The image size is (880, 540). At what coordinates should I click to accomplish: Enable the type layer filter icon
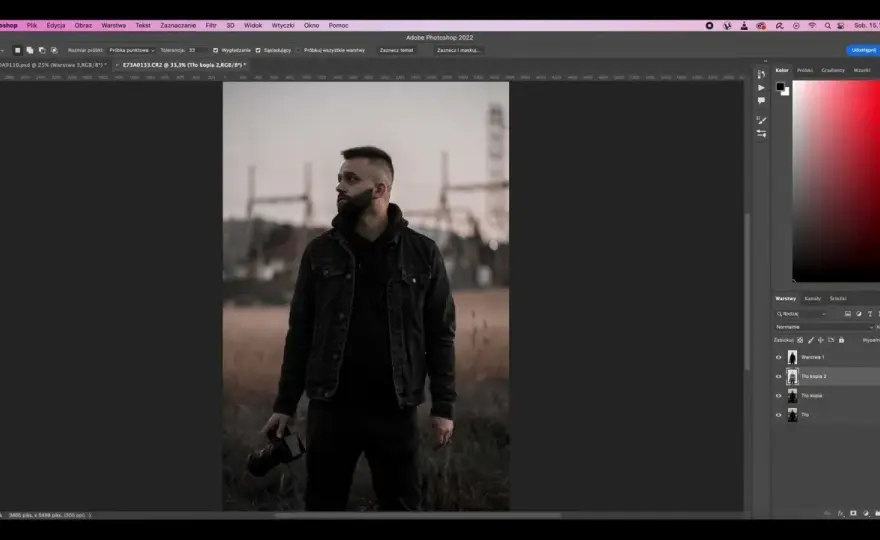[x=870, y=314]
